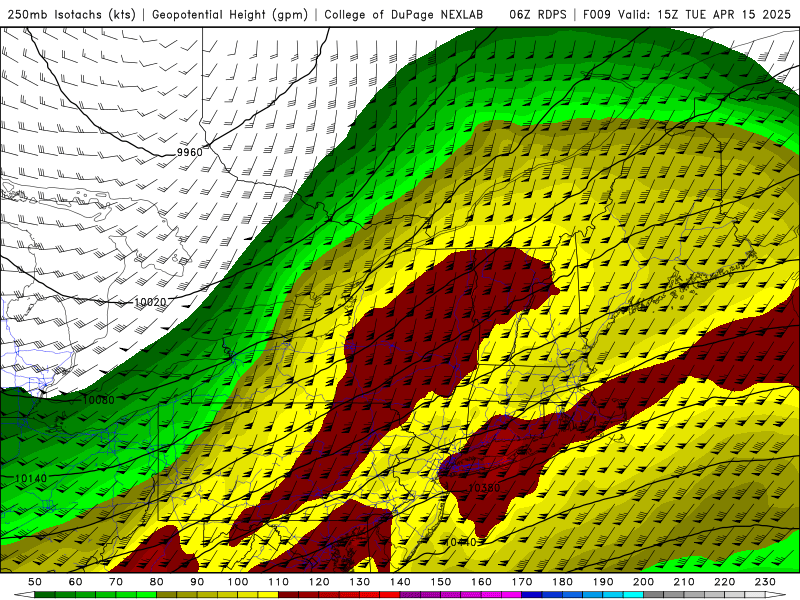Select the "College of DuPage NEXLAB" text
Viewport: 800px width, 600px height.
coord(404,14)
